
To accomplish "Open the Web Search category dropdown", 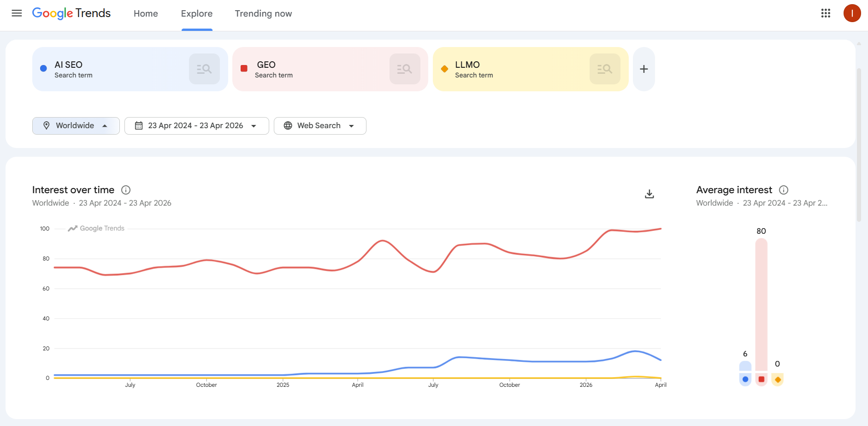I will pos(320,125).
